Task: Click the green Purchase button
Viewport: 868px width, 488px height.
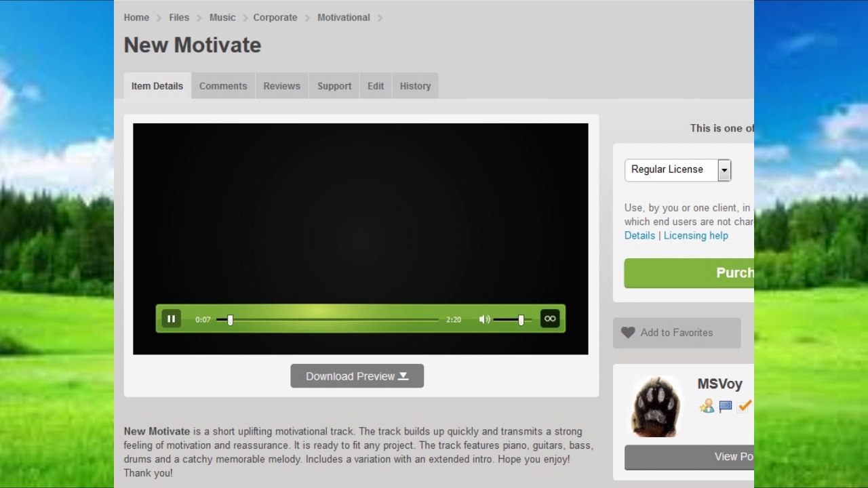Action: (689, 272)
